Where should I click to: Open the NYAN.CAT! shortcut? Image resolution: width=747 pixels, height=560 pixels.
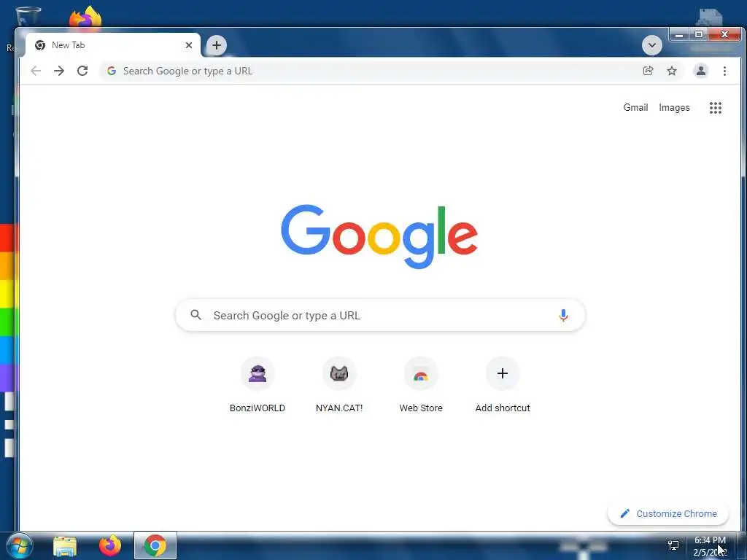[339, 385]
